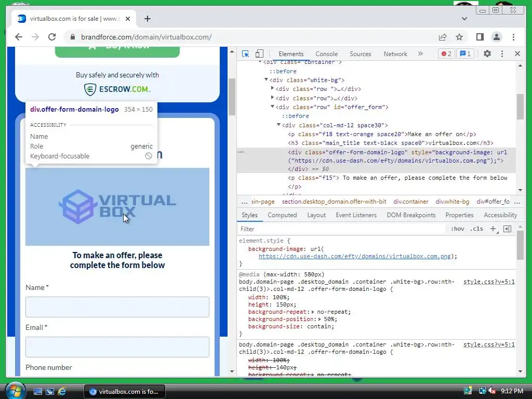Image resolution: width=532 pixels, height=399 pixels.
Task: Activate the inspect element picker icon
Action: pyautogui.click(x=245, y=54)
